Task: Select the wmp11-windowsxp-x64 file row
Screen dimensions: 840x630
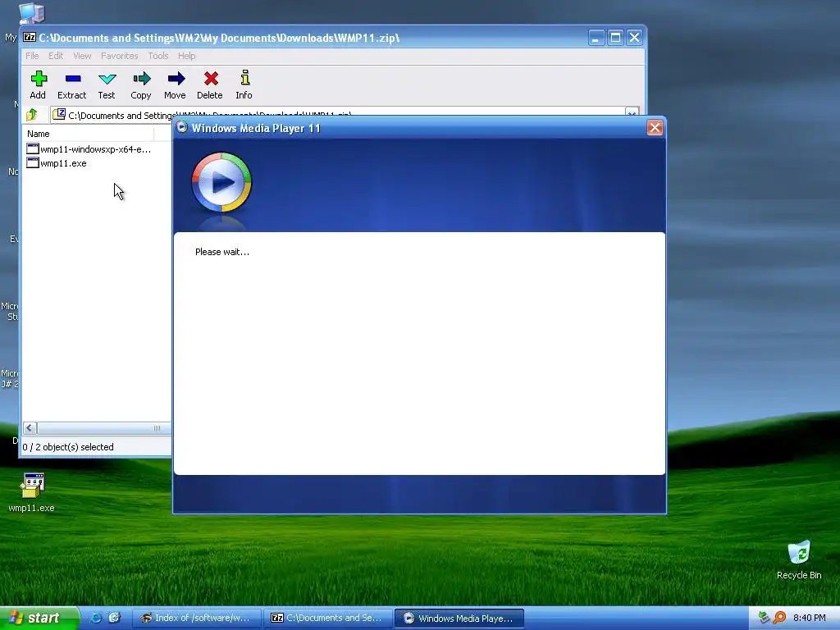Action: [x=89, y=149]
